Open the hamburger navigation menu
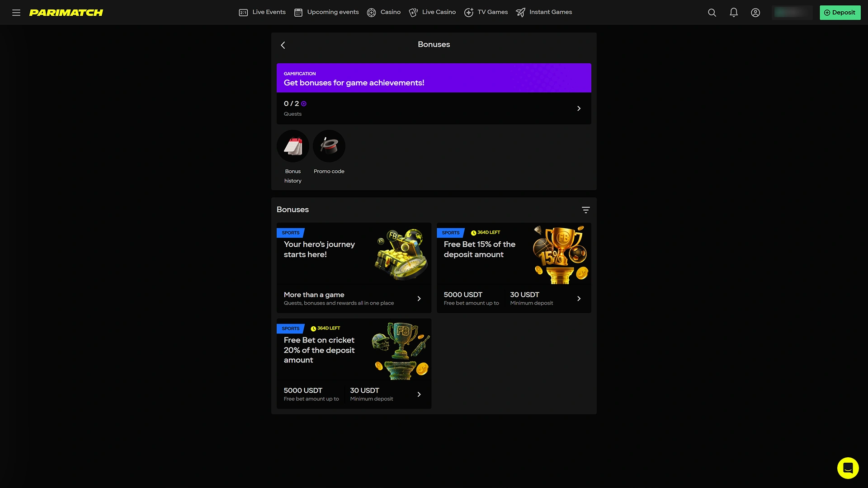 pos(16,13)
